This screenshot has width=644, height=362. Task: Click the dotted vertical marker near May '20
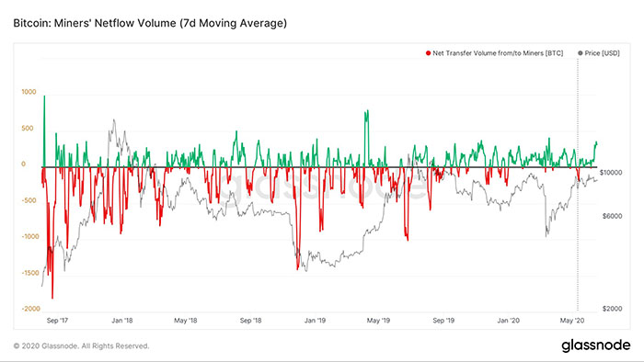tap(578, 185)
